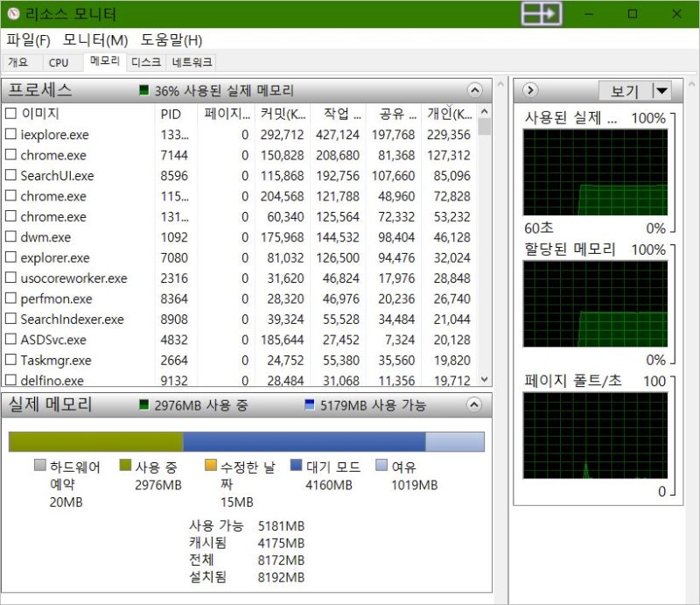Sort by the 공유 ... column header
700x605 pixels.
(394, 114)
